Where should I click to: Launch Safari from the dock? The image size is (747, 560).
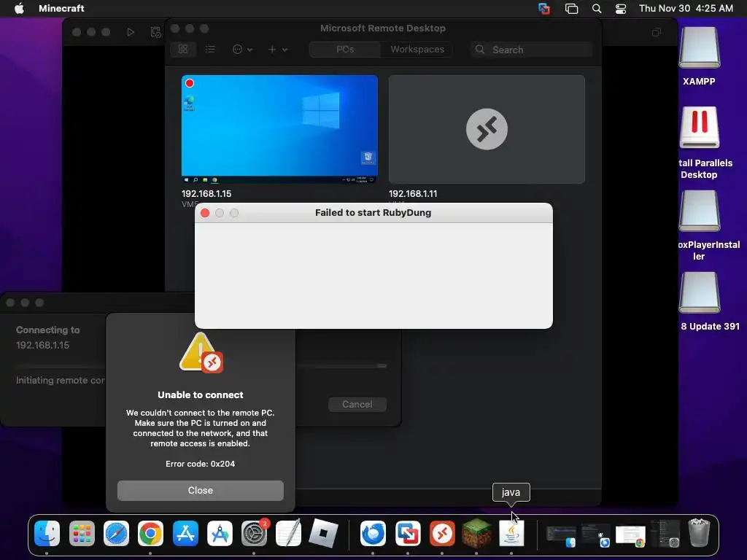coord(116,533)
